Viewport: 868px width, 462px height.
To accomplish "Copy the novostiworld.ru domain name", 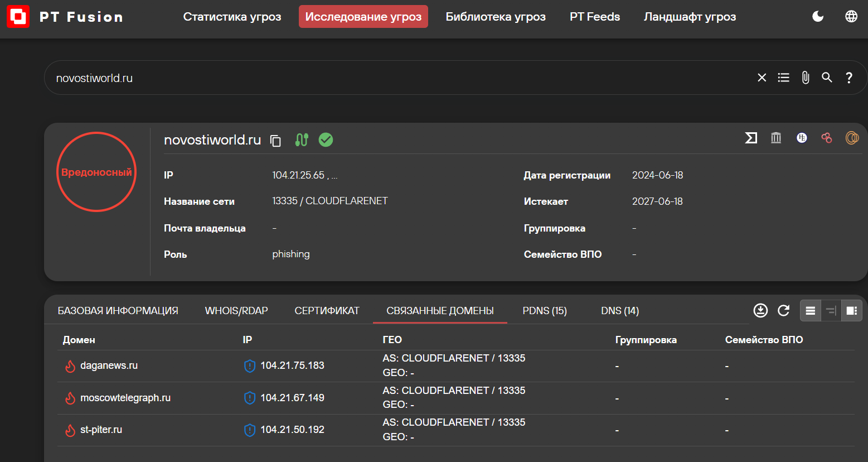I will (275, 140).
